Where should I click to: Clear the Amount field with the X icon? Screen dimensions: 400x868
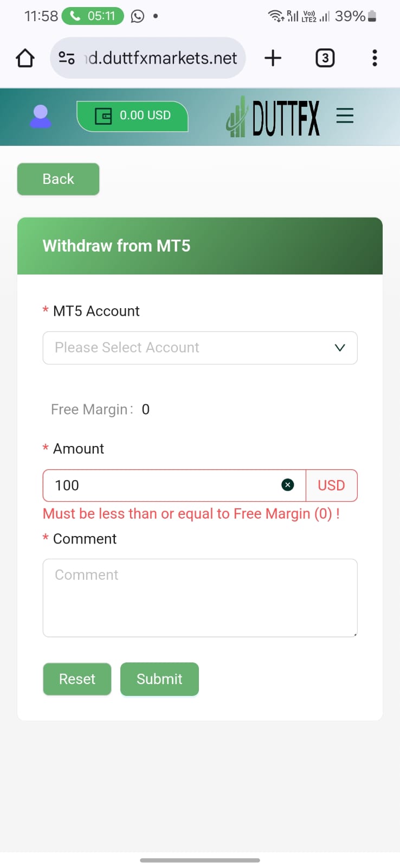(x=288, y=485)
